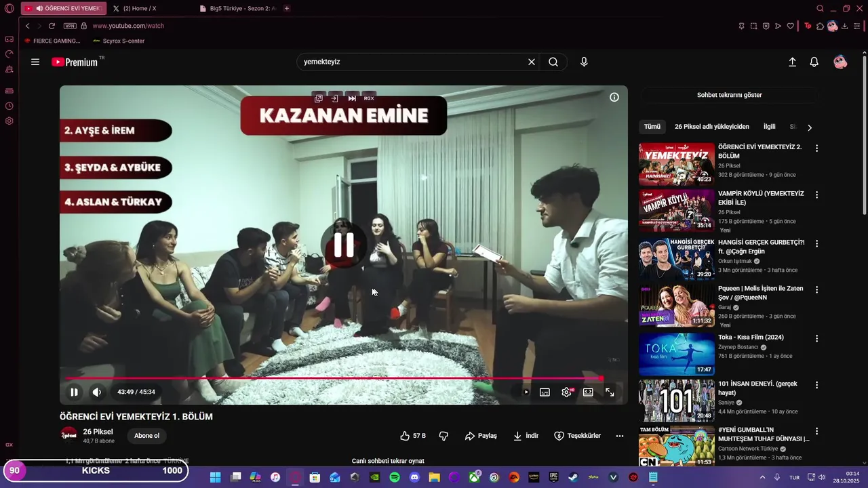Select the Tümü filter chip
The width and height of the screenshot is (868, 488).
652,127
